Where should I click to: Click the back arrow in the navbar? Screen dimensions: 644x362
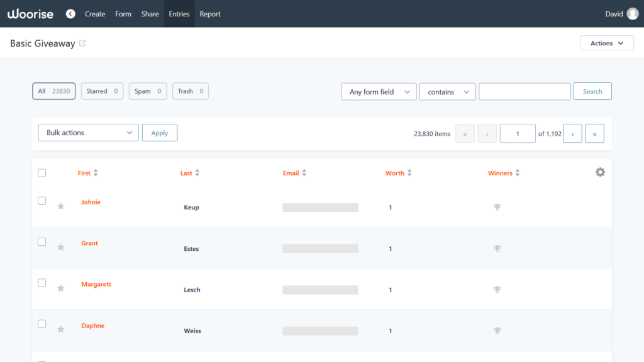coord(70,13)
